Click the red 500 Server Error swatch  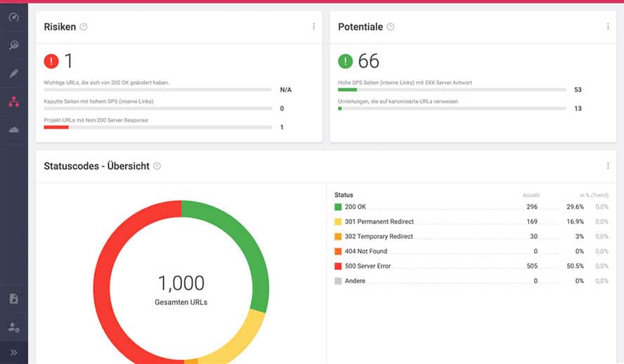pos(338,266)
